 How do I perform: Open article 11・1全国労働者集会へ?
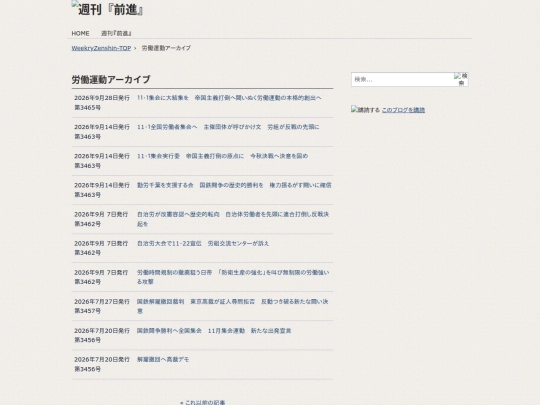[x=228, y=127]
